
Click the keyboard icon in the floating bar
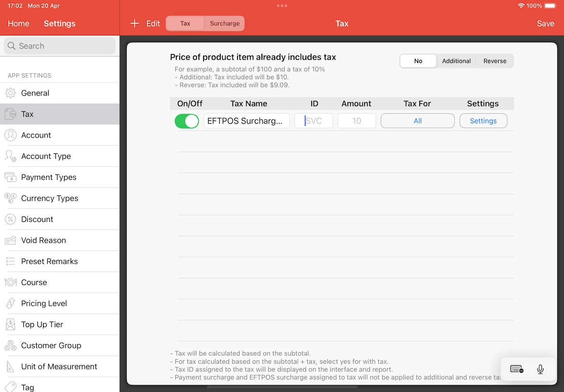click(x=517, y=370)
